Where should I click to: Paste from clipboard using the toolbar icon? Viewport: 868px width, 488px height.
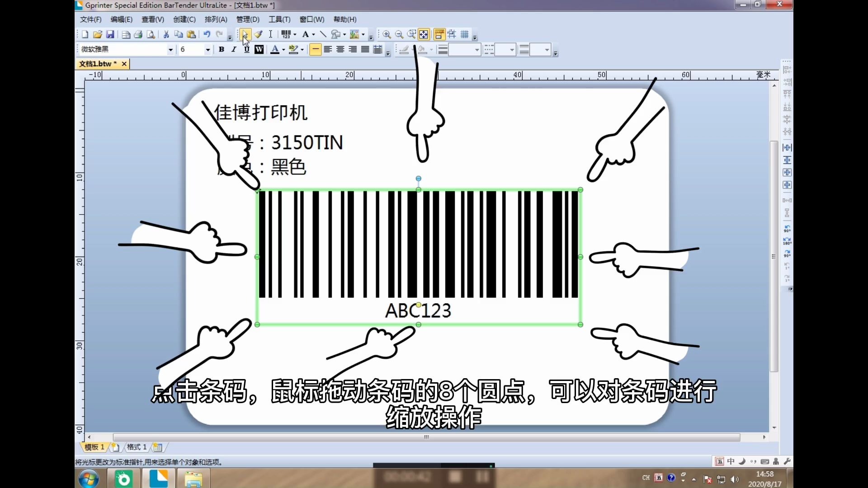191,34
